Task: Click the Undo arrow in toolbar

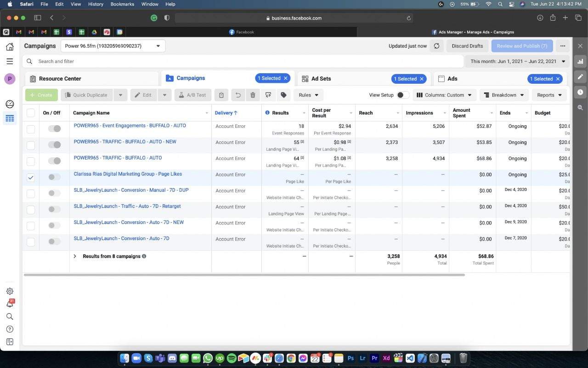Action: (238, 95)
